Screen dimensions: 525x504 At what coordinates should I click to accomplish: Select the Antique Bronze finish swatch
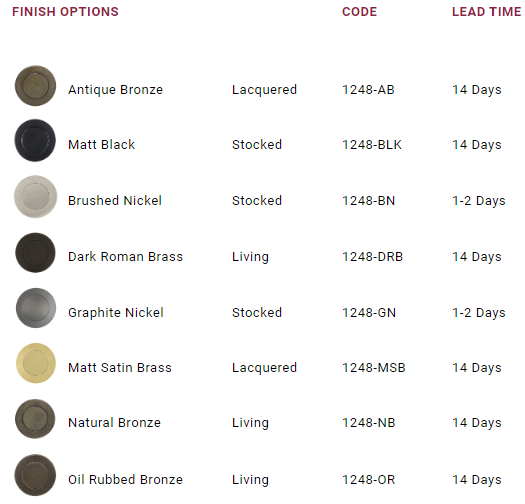tap(35, 86)
